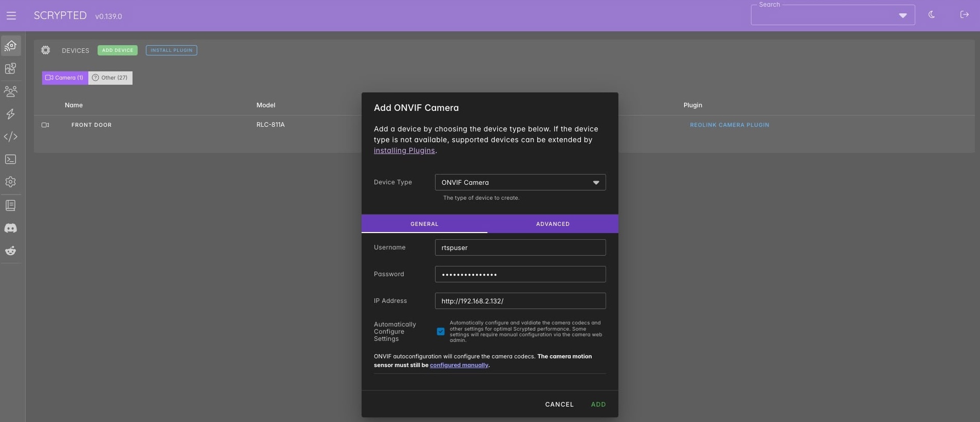This screenshot has height=422, width=980.
Task: Switch to the ADVANCED tab
Action: (x=553, y=224)
